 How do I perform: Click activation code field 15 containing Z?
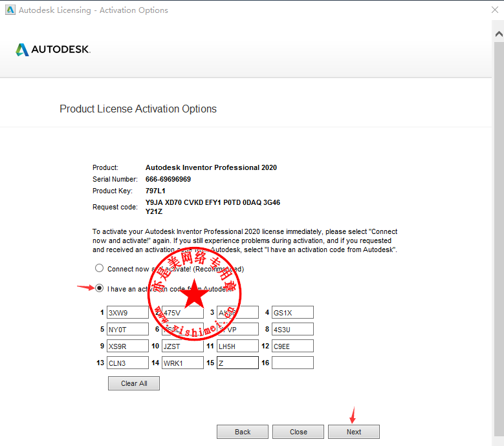[x=237, y=363]
